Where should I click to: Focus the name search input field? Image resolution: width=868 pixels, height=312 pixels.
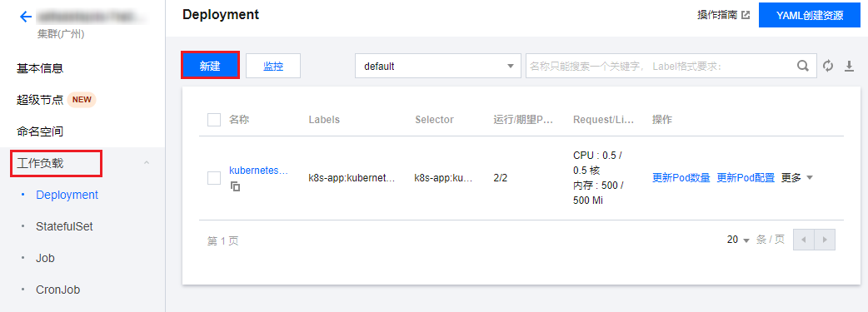[661, 66]
